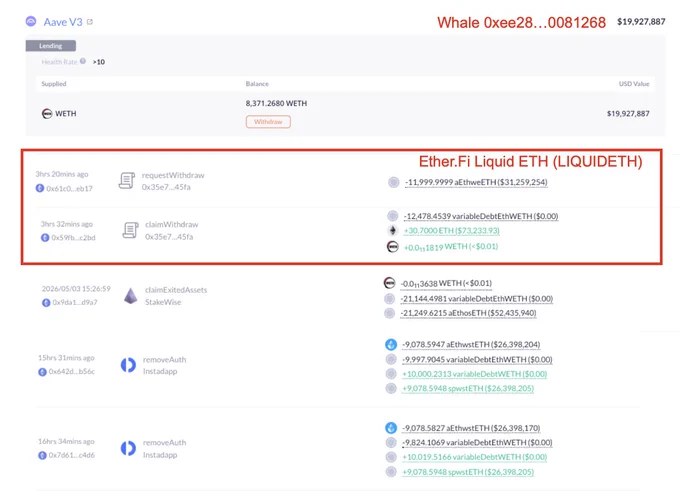Click contract icon next to requestWithdraw
The image size is (680, 502).
click(127, 181)
